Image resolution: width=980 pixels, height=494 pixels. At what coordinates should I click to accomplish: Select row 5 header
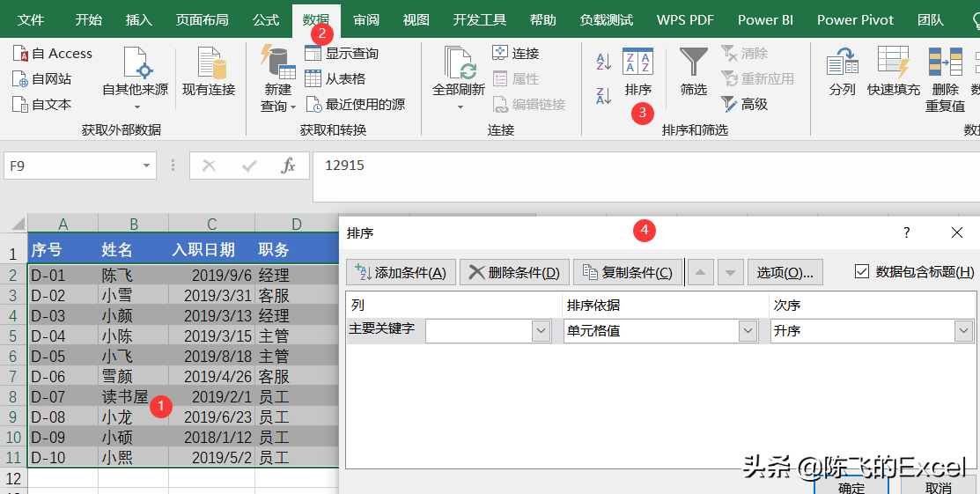(13, 335)
